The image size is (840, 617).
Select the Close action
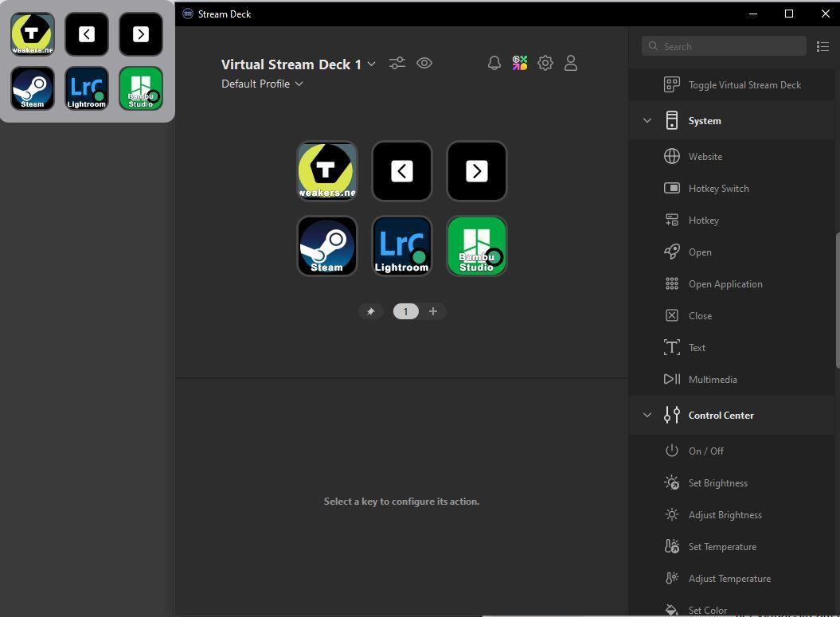tap(732, 315)
